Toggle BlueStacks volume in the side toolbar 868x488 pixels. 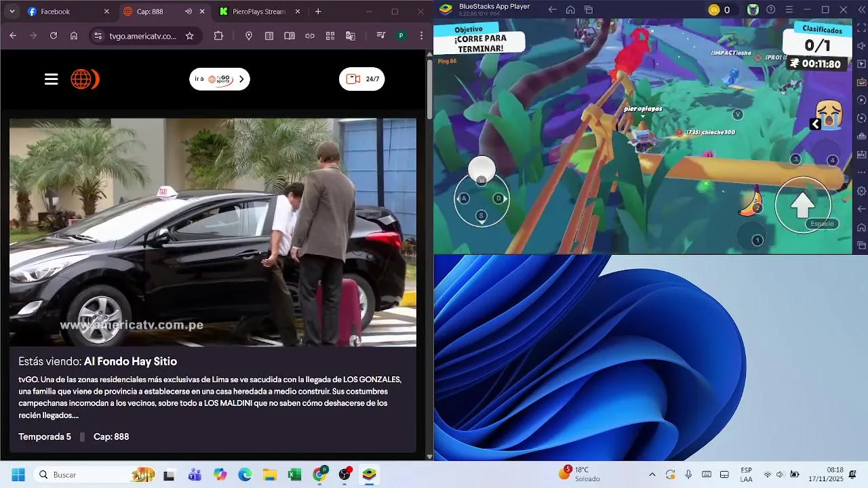point(861,45)
